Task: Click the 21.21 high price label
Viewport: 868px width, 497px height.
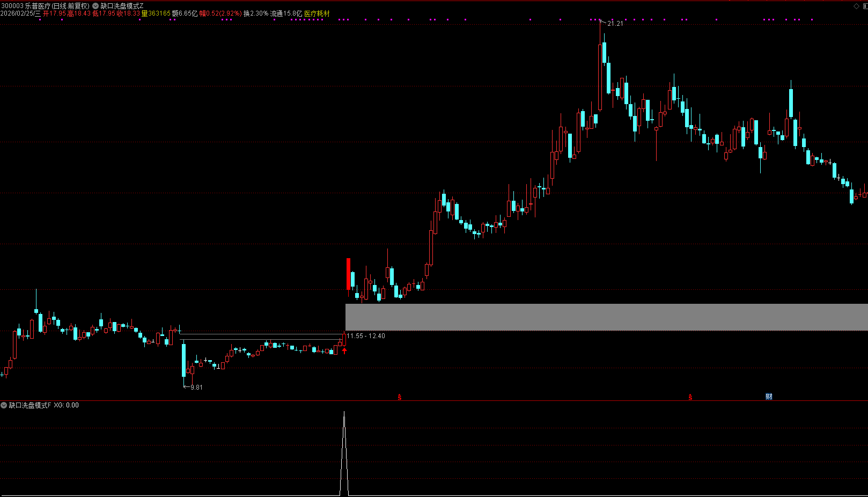Action: (615, 24)
